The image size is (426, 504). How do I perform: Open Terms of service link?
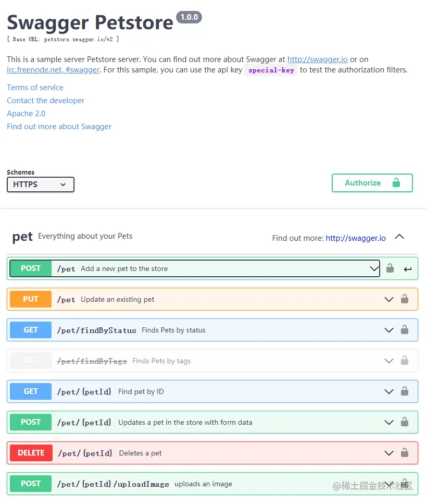35,88
